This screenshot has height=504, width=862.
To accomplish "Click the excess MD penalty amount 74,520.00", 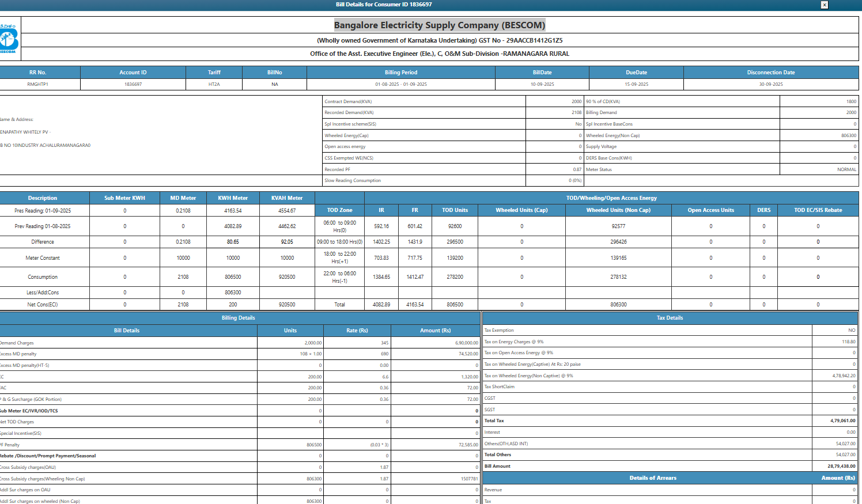I will (x=468, y=354).
